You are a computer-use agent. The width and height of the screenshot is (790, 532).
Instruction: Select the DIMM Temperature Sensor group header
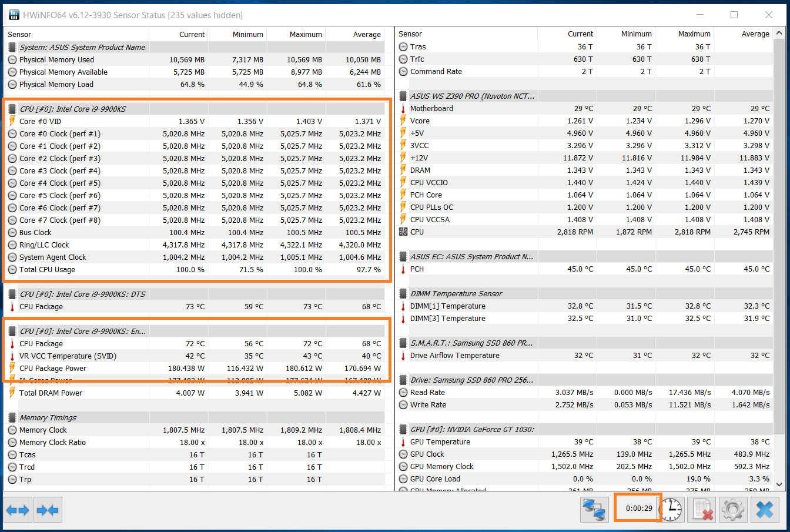[x=456, y=294]
